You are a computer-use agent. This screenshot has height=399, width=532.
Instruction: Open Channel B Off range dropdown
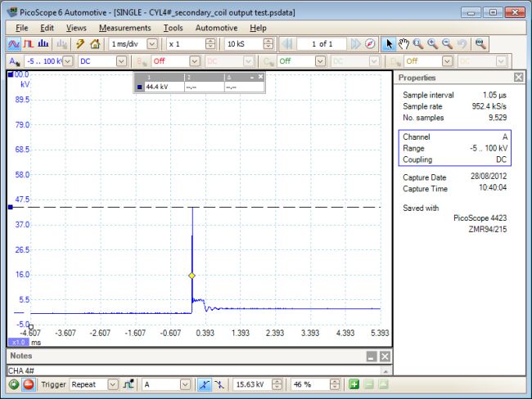(195, 61)
